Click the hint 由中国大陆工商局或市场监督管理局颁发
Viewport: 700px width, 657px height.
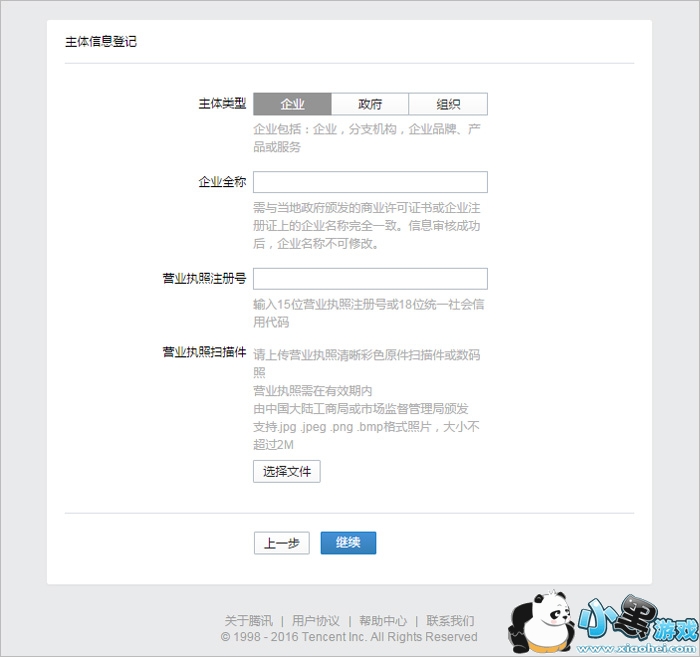[x=361, y=409]
